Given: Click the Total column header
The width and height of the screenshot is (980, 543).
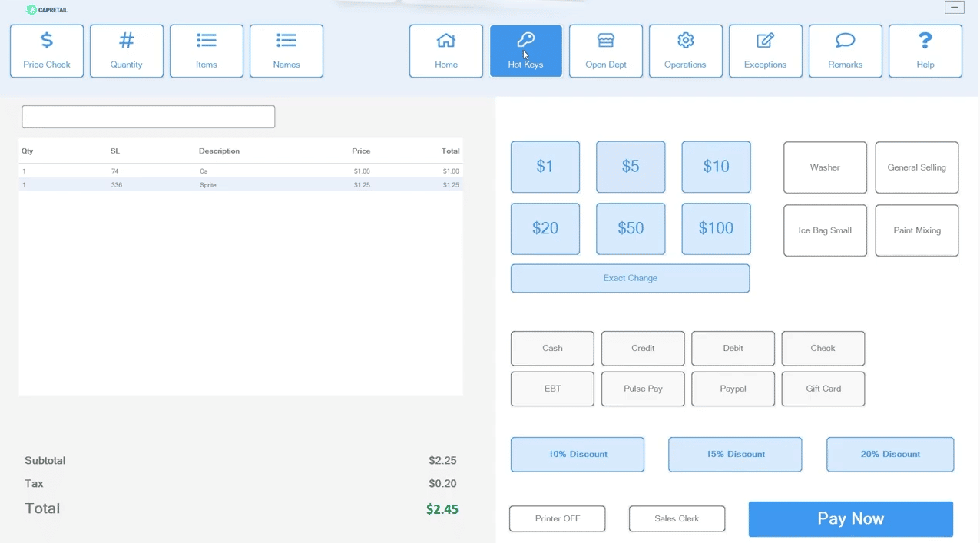Looking at the screenshot, I should (x=451, y=151).
